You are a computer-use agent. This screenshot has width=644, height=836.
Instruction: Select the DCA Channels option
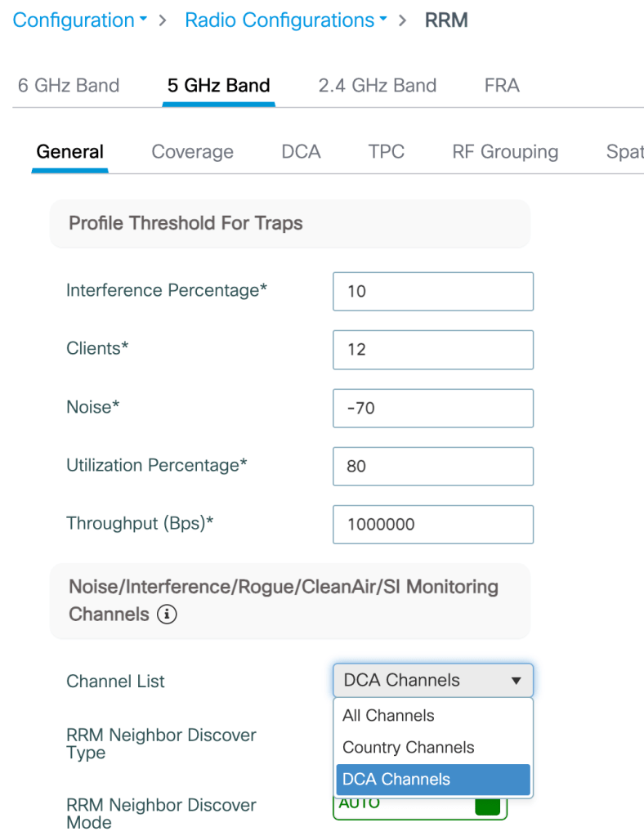[396, 779]
